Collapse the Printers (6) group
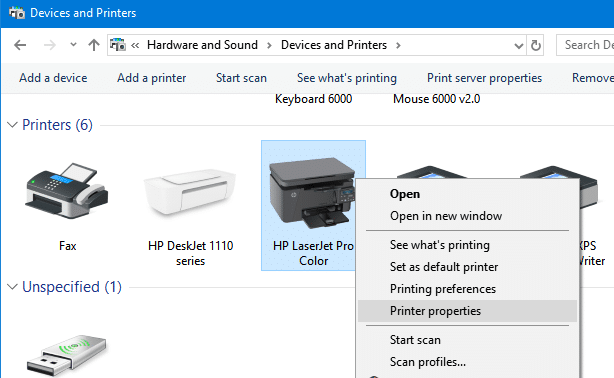 13,125
